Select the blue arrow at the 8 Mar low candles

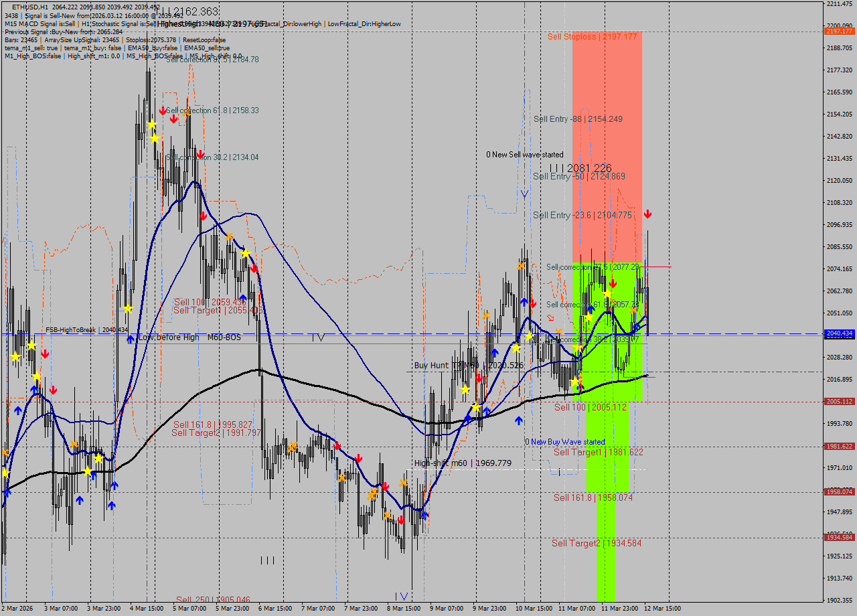click(x=425, y=515)
